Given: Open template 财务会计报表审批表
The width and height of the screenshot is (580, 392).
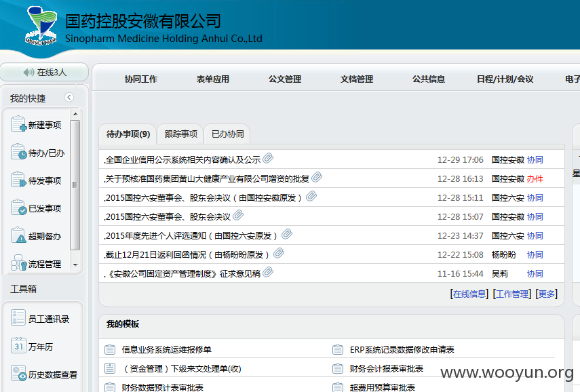Looking at the screenshot, I should 387,369.
